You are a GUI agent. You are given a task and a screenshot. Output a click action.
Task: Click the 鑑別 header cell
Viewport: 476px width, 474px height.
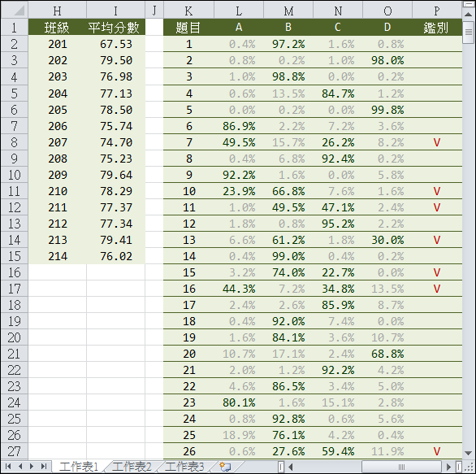437,28
